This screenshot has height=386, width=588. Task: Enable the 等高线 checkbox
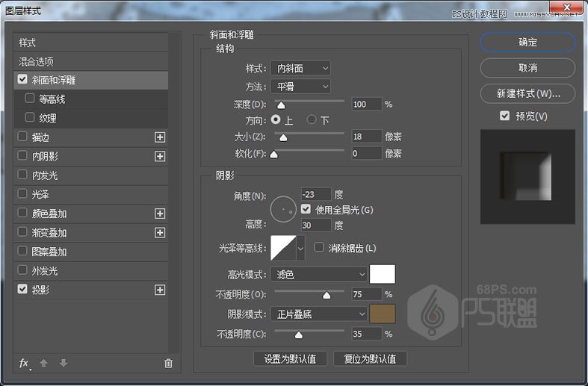click(x=30, y=99)
